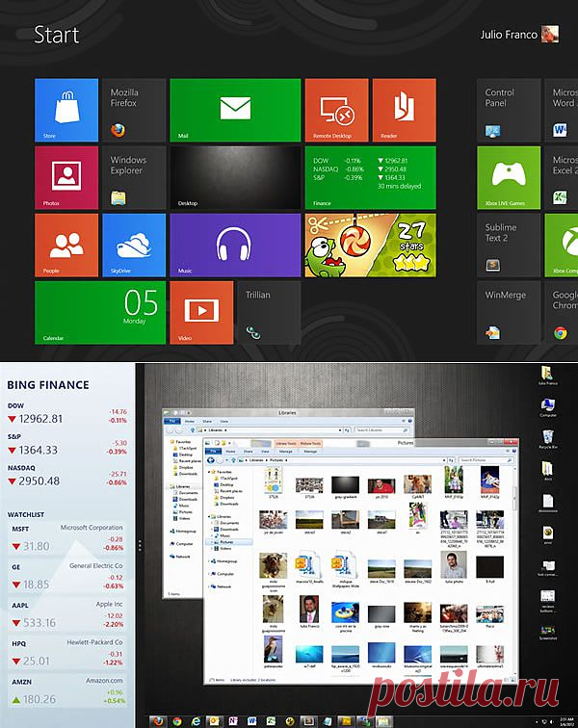The height and width of the screenshot is (728, 578).
Task: Launch the Trillian tile
Action: [269, 312]
